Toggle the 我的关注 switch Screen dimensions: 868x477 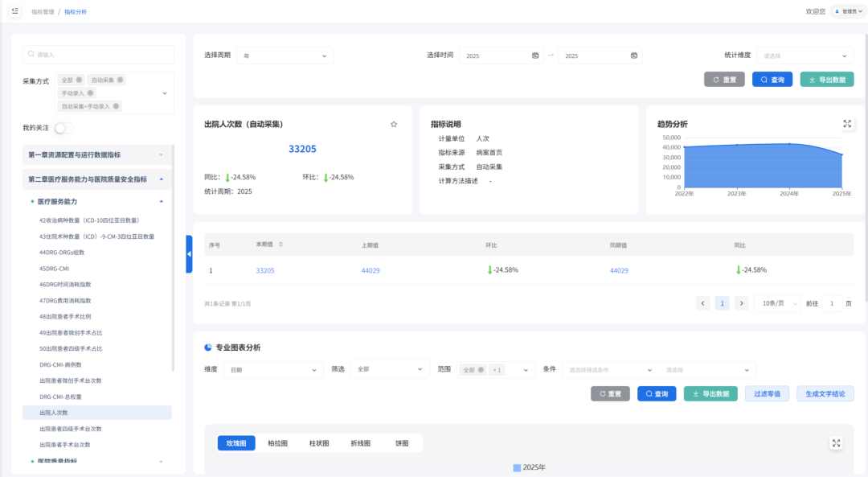pos(63,128)
